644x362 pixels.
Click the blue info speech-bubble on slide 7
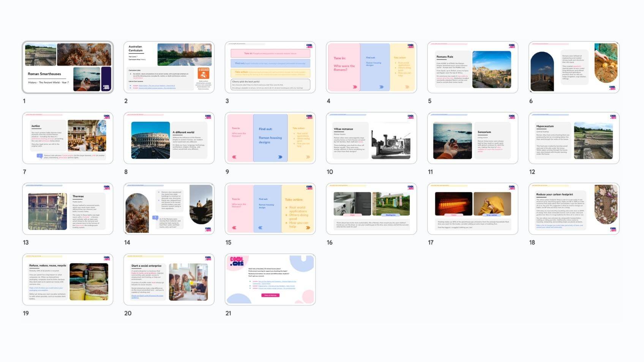coord(40,155)
